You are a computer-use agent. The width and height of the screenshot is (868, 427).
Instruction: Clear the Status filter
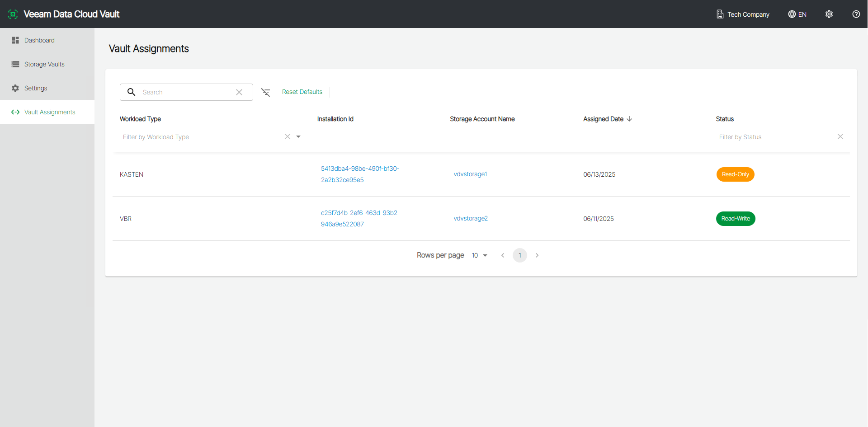(x=840, y=136)
